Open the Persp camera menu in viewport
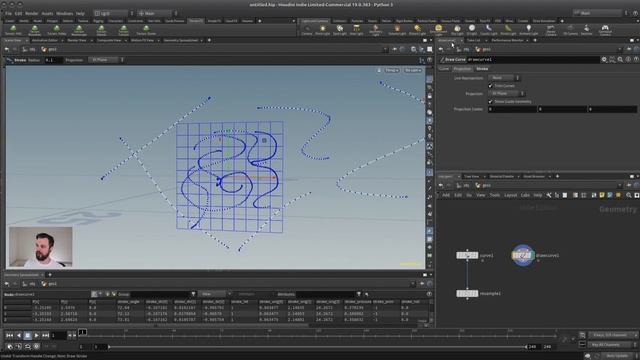The width and height of the screenshot is (640, 360). tap(391, 70)
